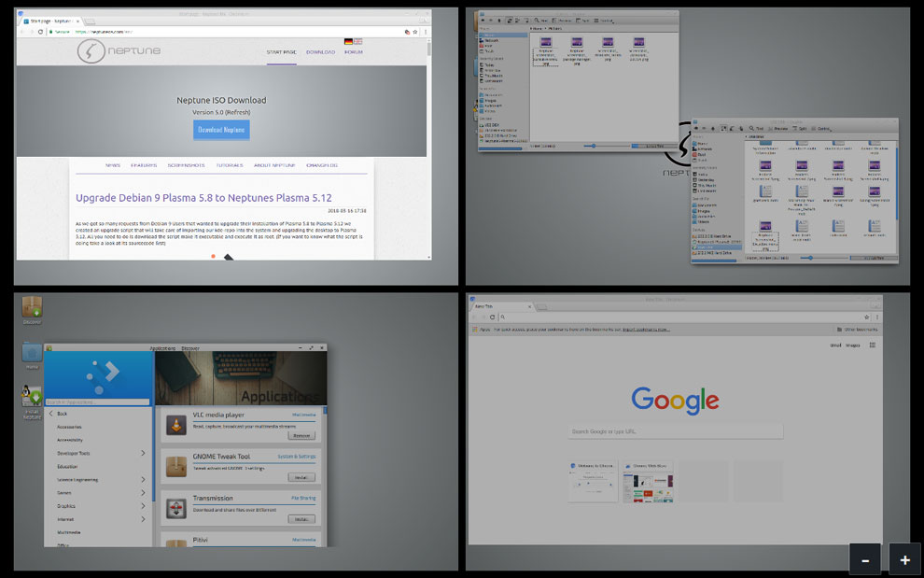Screen dimensions: 924x578
Task: Open the SCREENSHOTS section link
Action: pyautogui.click(x=187, y=165)
